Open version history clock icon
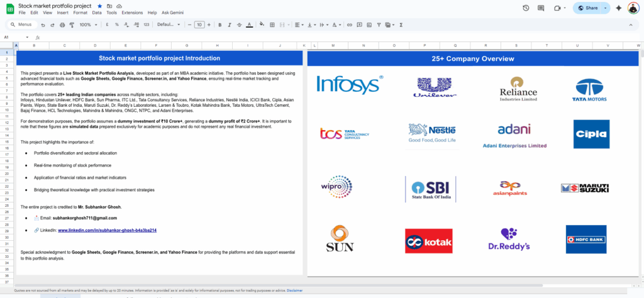The width and height of the screenshot is (644, 298). point(526,8)
